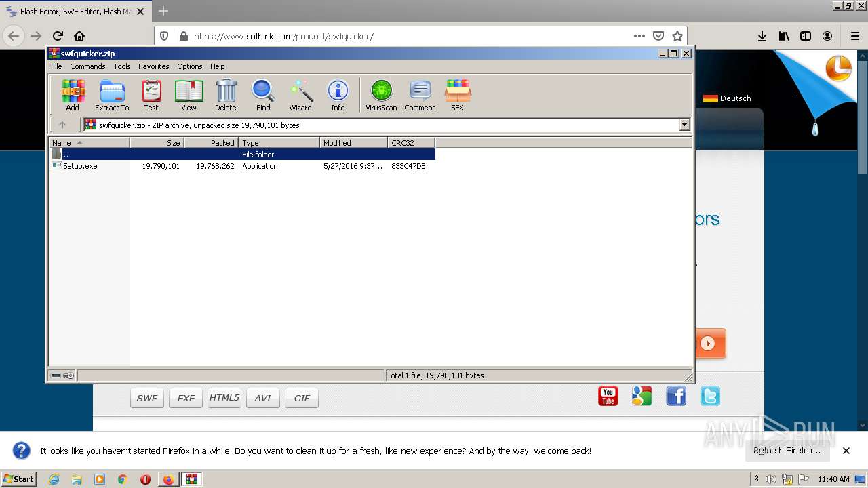Start VirusScan on the archive
Screen dimensions: 868x488
click(x=381, y=95)
